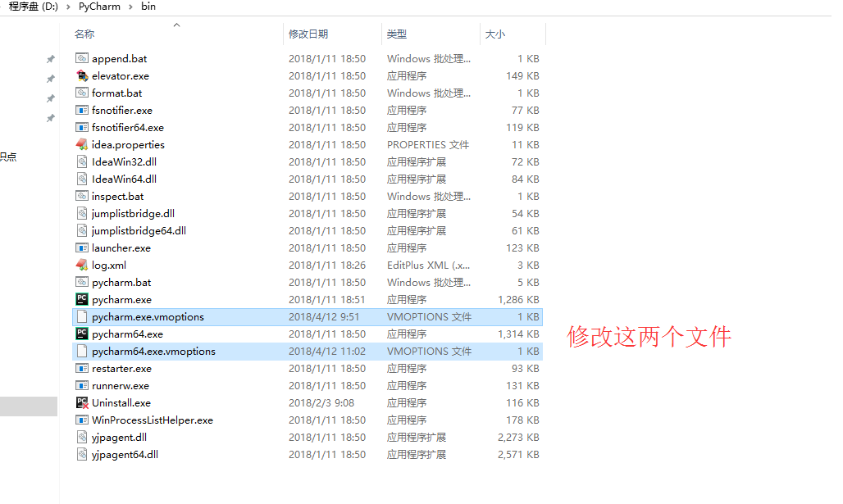Click the file name idea.properties
The width and height of the screenshot is (843, 504).
click(x=129, y=144)
